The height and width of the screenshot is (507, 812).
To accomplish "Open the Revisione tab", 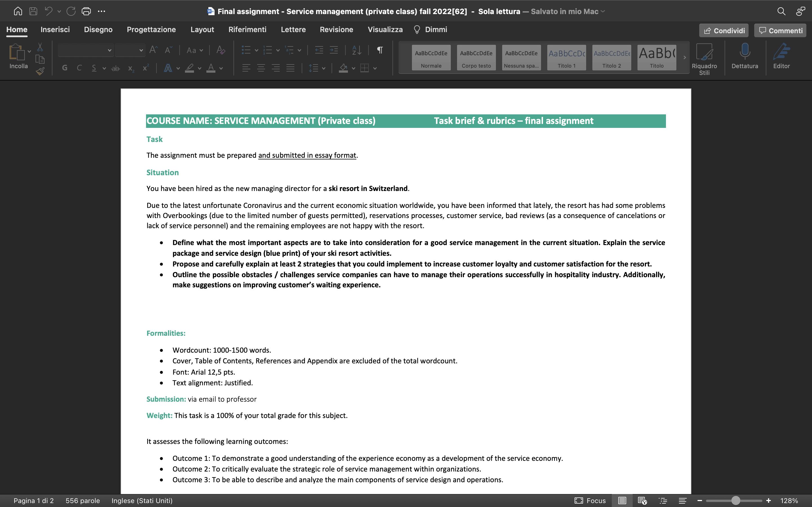I will pyautogui.click(x=336, y=30).
